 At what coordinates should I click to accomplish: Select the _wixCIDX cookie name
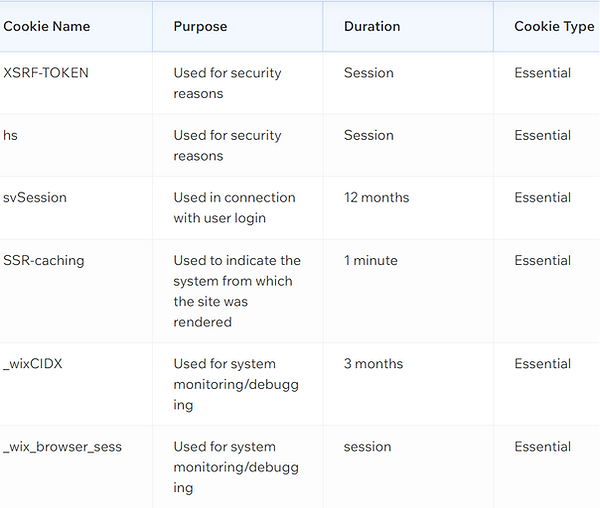33,363
